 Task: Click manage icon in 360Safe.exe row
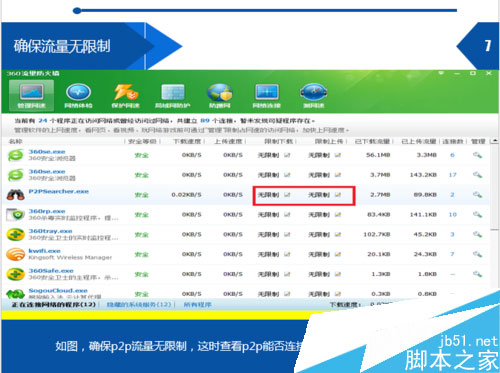pyautogui.click(x=477, y=274)
